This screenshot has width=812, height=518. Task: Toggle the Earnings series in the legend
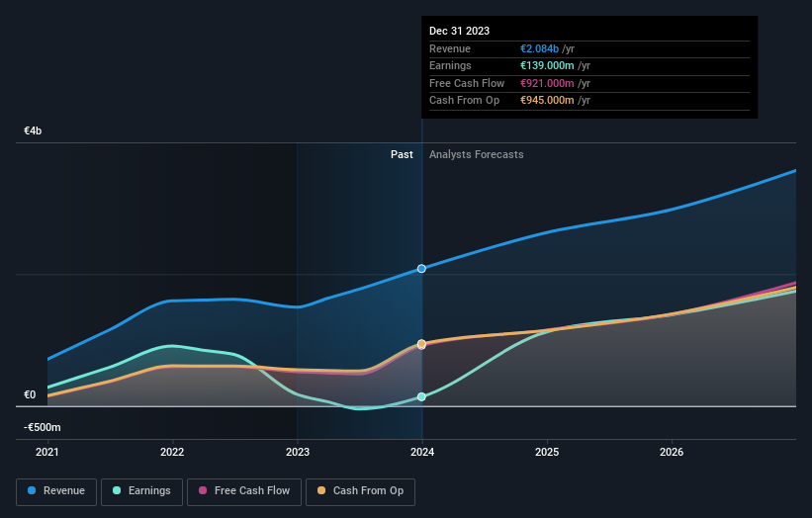click(141, 491)
